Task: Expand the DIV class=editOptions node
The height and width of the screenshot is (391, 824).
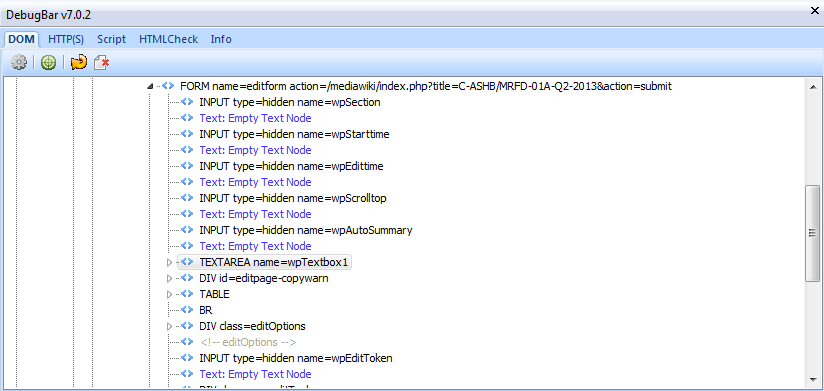Action: pos(169,326)
